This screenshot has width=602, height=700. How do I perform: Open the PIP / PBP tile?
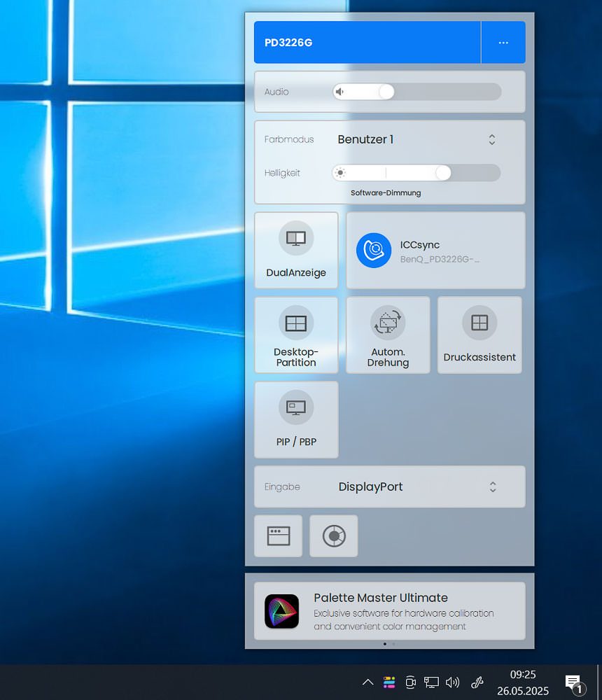pos(296,419)
